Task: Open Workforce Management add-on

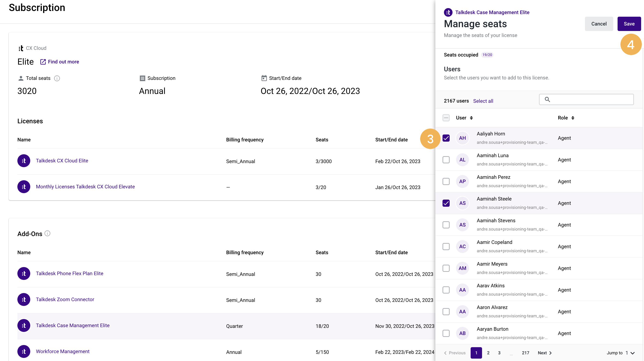Action: [63, 352]
